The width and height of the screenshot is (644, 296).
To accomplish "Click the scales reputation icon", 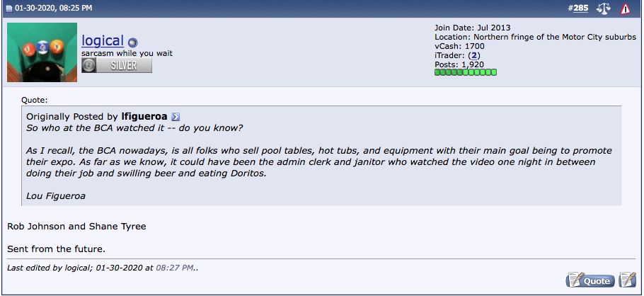I will click(x=604, y=8).
